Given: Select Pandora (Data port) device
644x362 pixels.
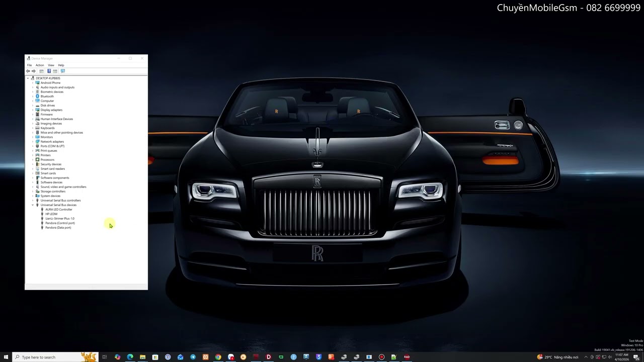Looking at the screenshot, I should pyautogui.click(x=58, y=228).
